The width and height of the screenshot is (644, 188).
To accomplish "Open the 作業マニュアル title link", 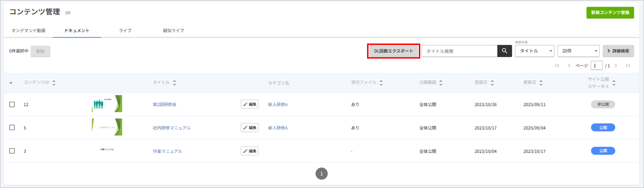I will click(167, 151).
